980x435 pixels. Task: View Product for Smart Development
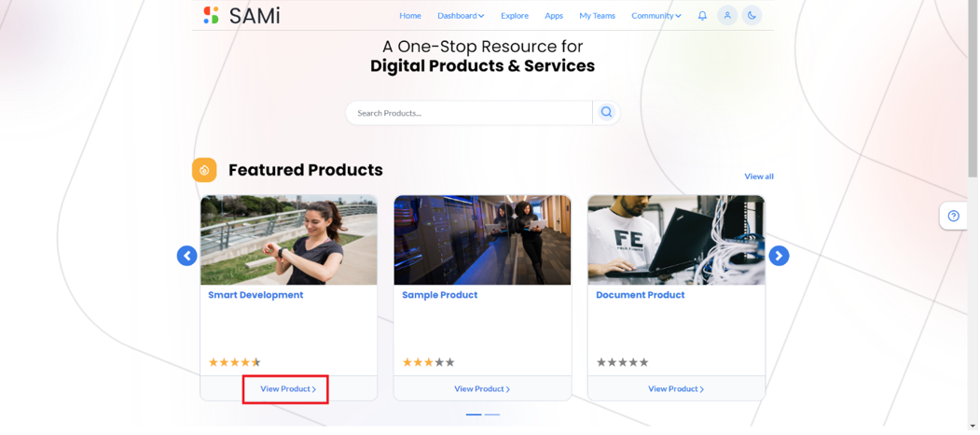pos(288,388)
